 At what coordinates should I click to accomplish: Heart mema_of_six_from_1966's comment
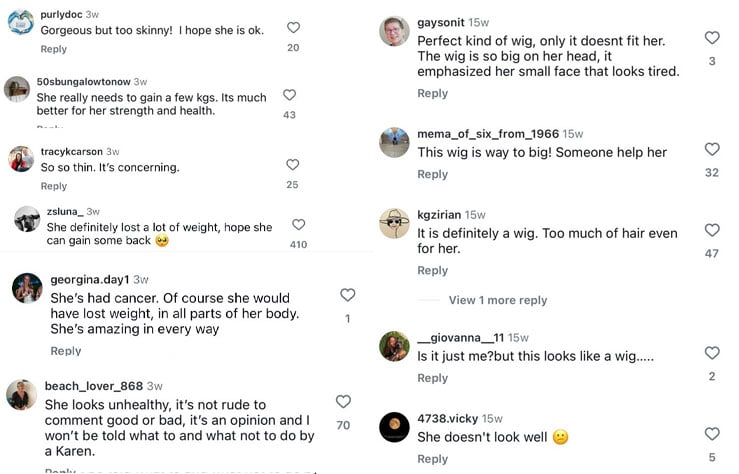tap(712, 149)
